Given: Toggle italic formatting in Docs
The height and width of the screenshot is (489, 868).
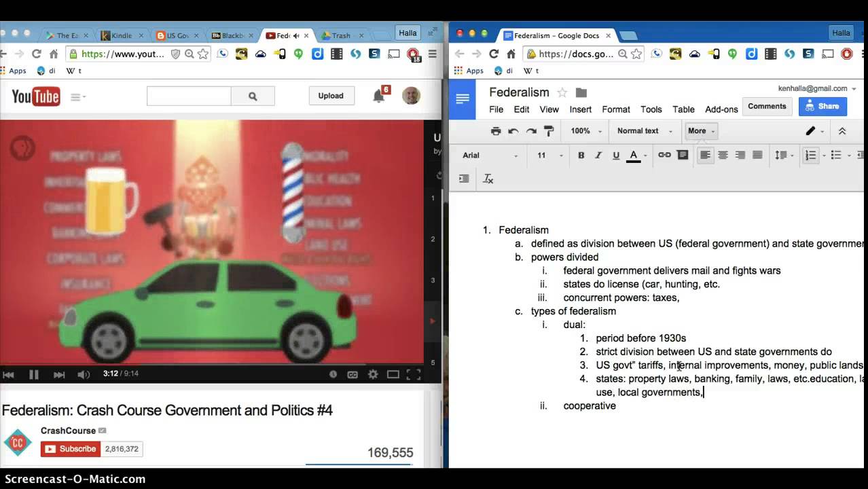Looking at the screenshot, I should (x=598, y=155).
